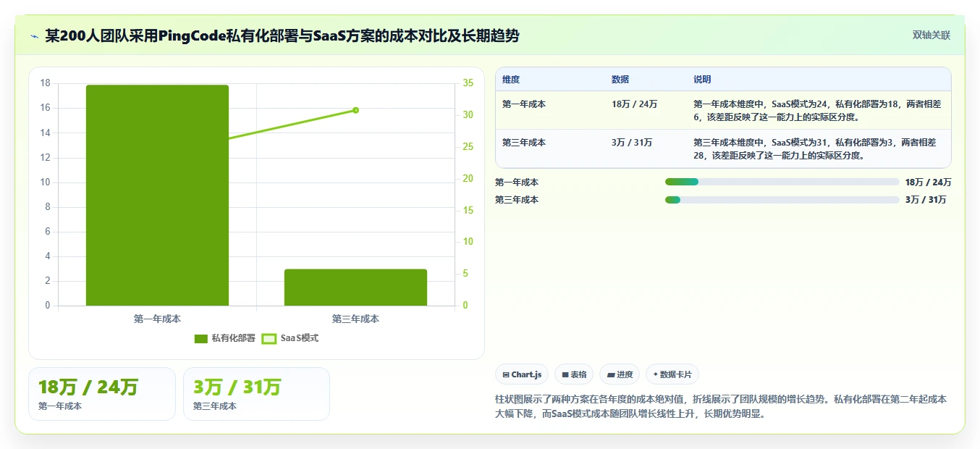Click the 18万 / 24万 table cell

click(x=634, y=104)
